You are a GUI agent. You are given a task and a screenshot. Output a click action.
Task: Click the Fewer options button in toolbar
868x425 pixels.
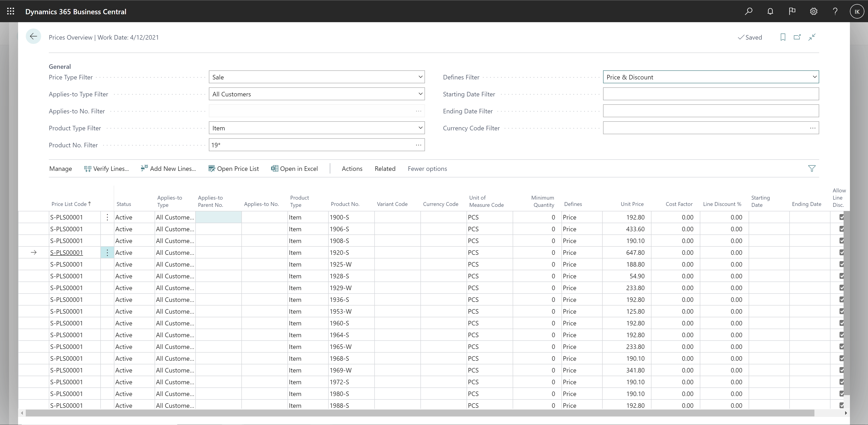(427, 168)
